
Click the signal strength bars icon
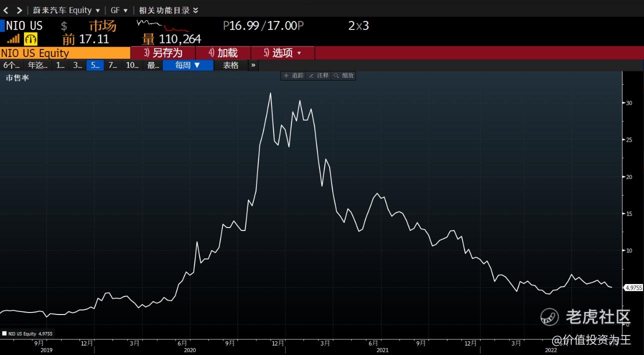tap(13, 39)
